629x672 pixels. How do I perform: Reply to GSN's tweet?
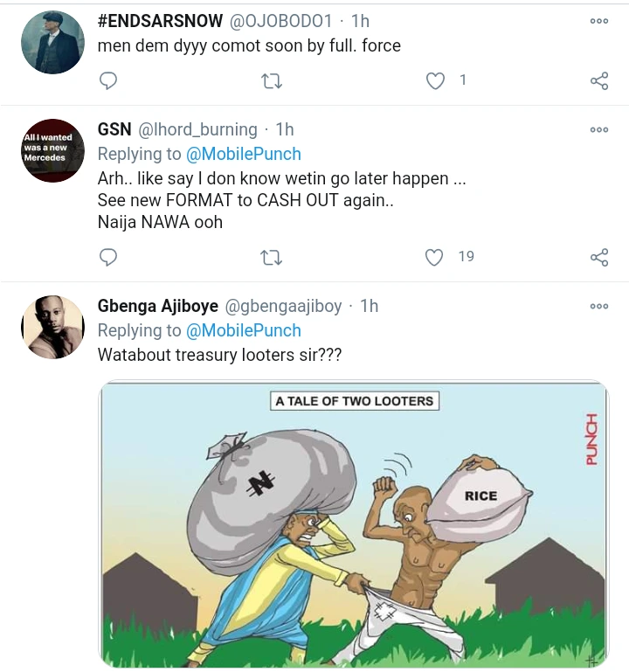pyautogui.click(x=108, y=257)
